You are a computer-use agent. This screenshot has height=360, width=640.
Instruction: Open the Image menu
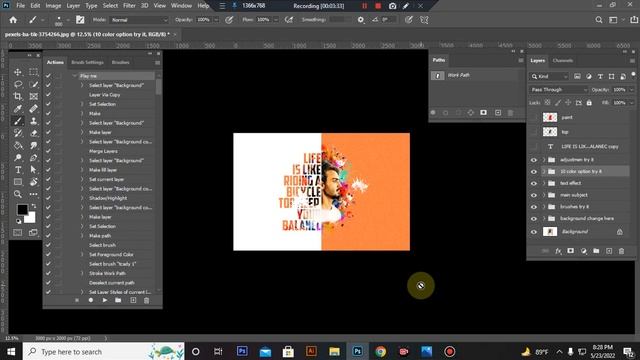pyautogui.click(x=53, y=6)
